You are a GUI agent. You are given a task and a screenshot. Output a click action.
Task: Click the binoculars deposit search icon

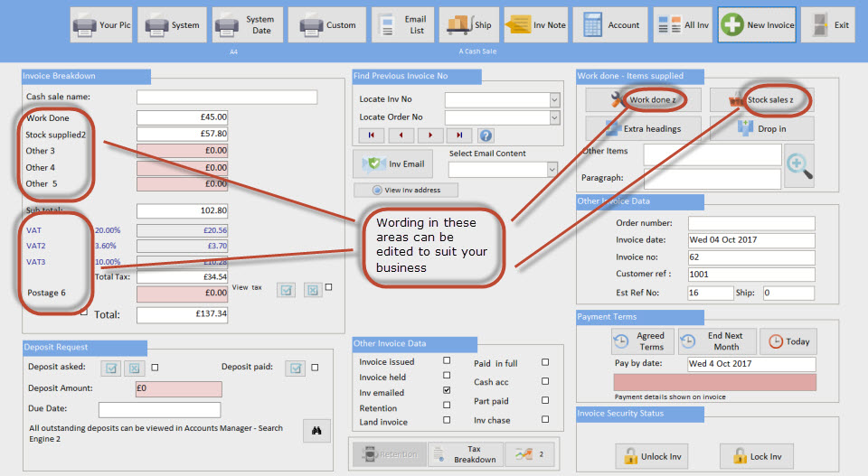pyautogui.click(x=316, y=431)
